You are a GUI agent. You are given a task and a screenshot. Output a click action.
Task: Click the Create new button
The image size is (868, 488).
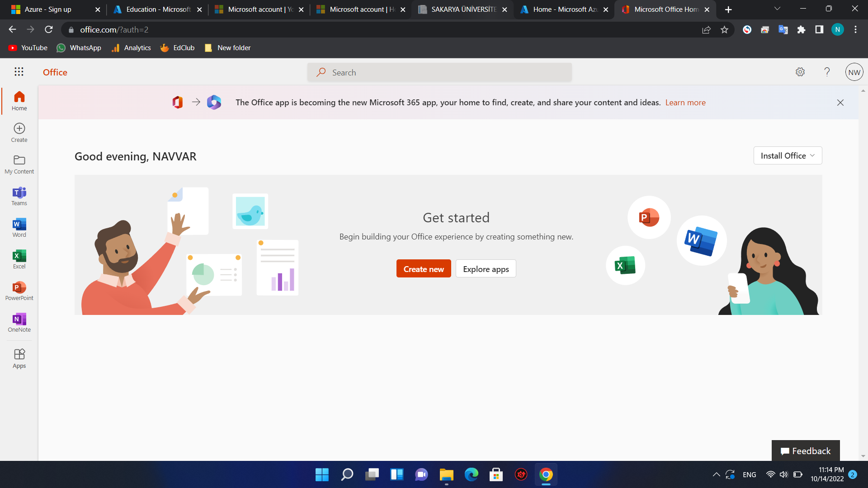coord(423,269)
